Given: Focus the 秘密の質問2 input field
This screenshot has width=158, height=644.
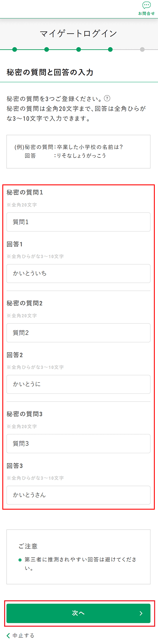Looking at the screenshot, I should click(78, 333).
